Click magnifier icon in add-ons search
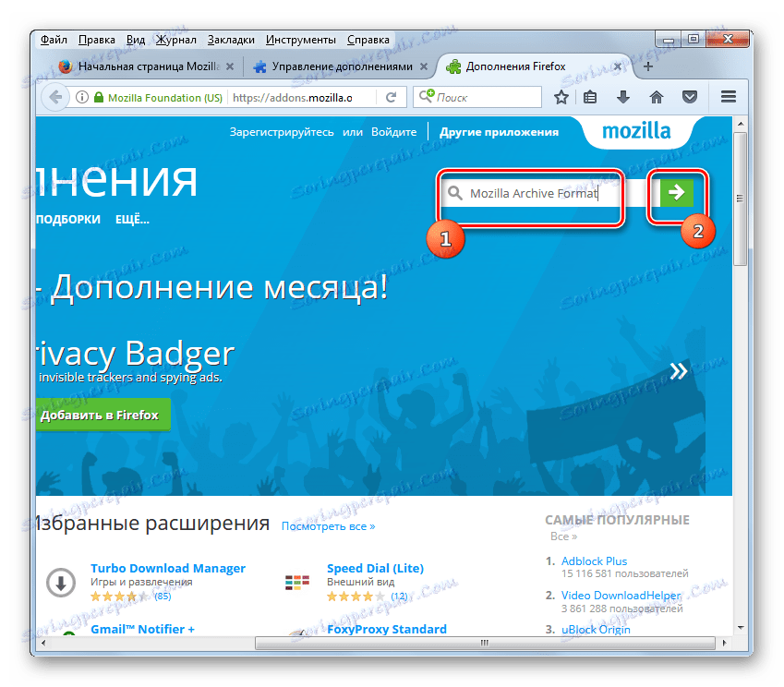The height and width of the screenshot is (687, 784). (454, 193)
